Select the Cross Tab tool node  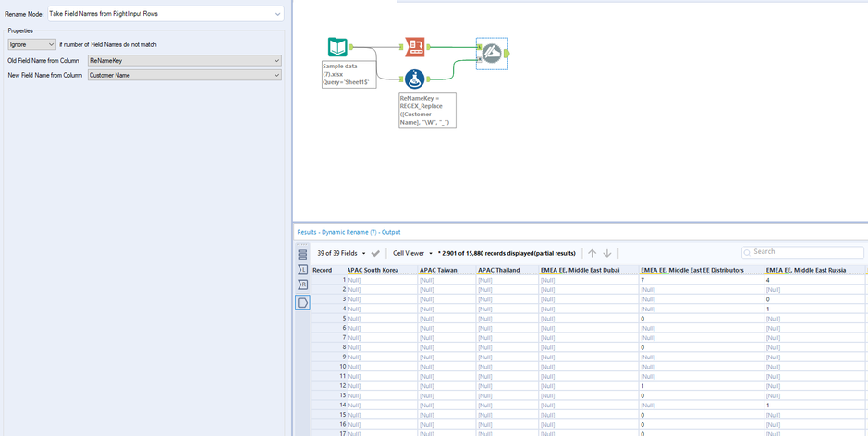[x=415, y=47]
